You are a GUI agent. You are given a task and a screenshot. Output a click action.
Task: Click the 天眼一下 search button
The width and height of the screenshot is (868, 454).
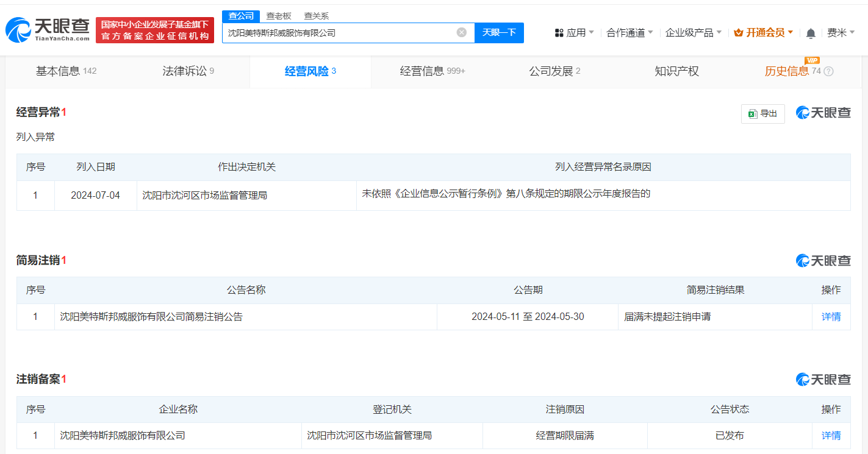(500, 32)
